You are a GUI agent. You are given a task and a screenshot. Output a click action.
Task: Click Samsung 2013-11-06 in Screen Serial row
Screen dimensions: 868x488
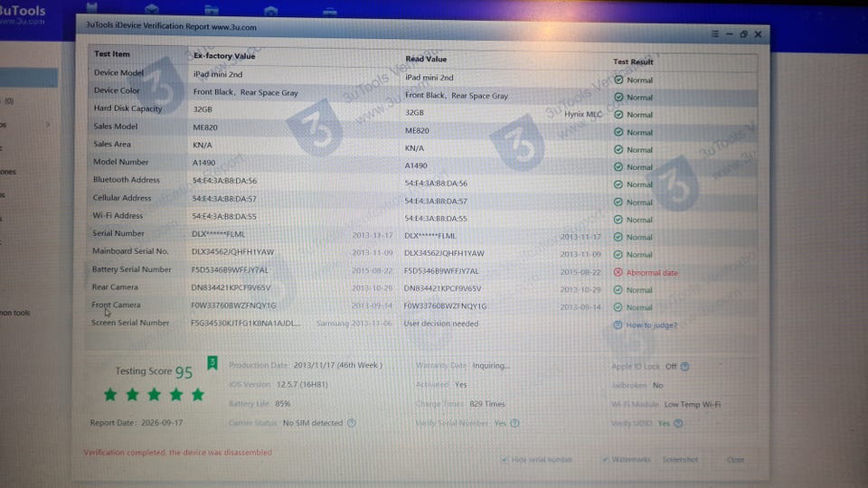[x=354, y=324]
